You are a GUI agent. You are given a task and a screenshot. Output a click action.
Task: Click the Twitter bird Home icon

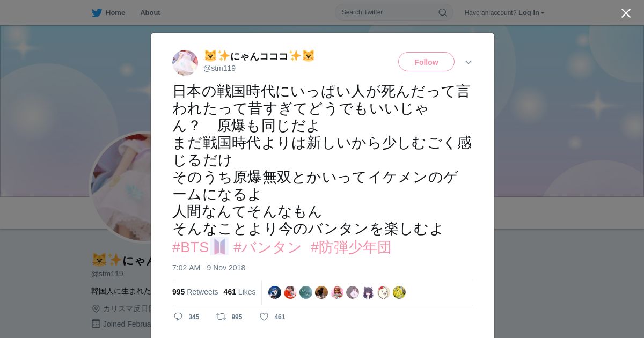point(97,12)
